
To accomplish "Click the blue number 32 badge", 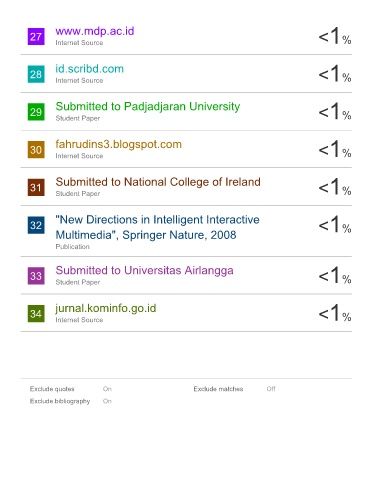I will coord(36,225).
